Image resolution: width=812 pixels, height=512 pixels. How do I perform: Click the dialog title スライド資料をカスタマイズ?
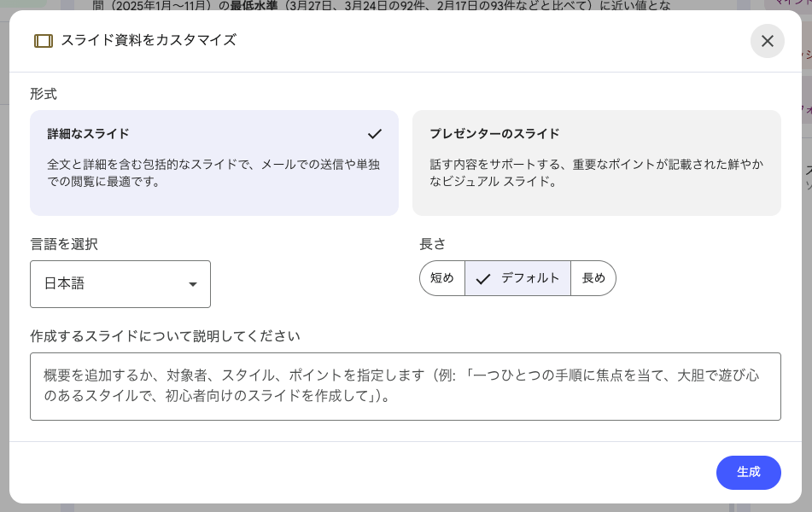[148, 40]
